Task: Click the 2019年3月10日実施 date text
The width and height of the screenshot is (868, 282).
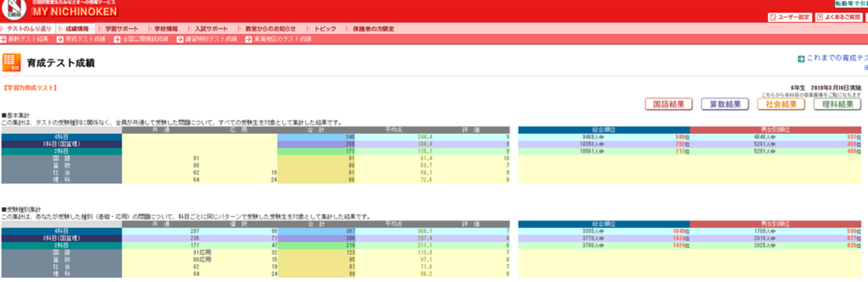Action: pos(835,88)
